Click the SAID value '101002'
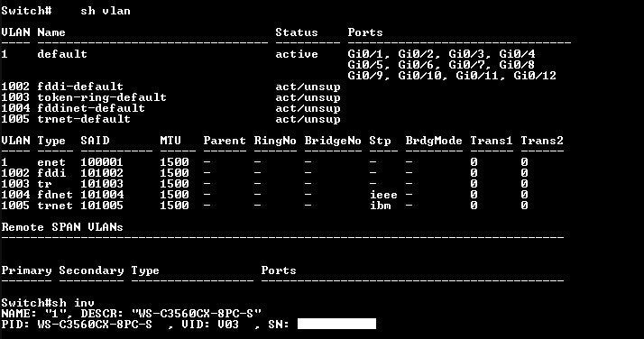The width and height of the screenshot is (644, 339). tap(102, 173)
